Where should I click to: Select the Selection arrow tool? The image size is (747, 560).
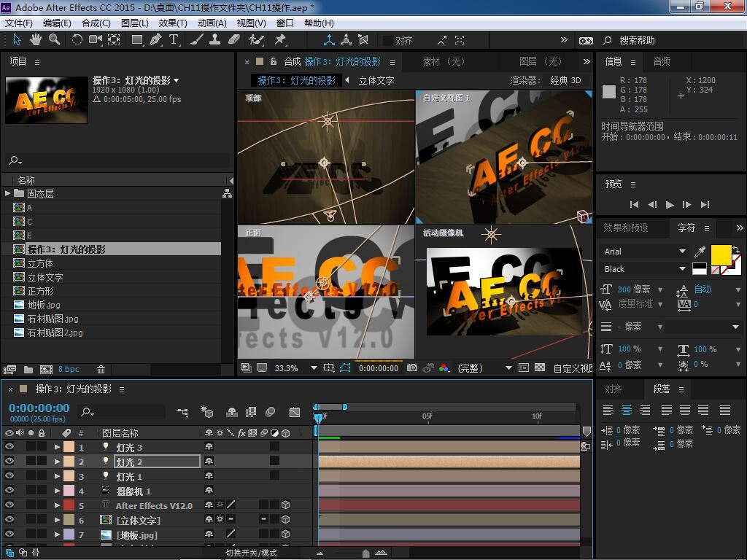(17, 40)
